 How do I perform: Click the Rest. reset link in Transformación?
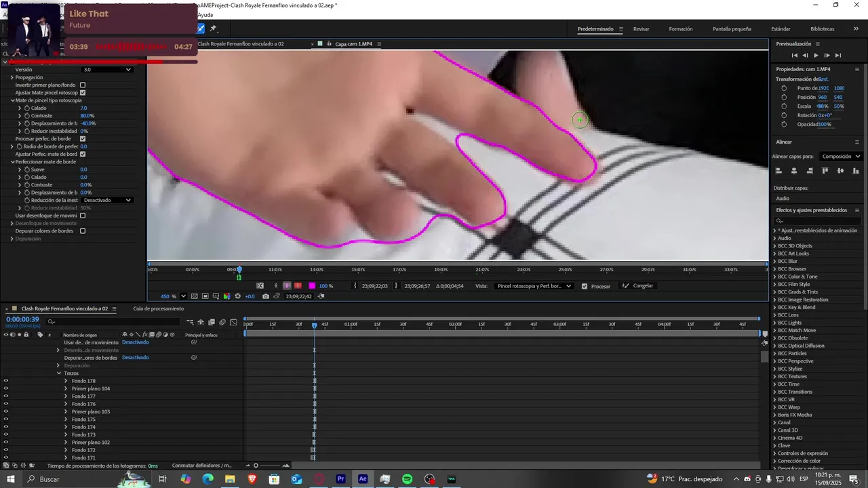[x=823, y=79]
